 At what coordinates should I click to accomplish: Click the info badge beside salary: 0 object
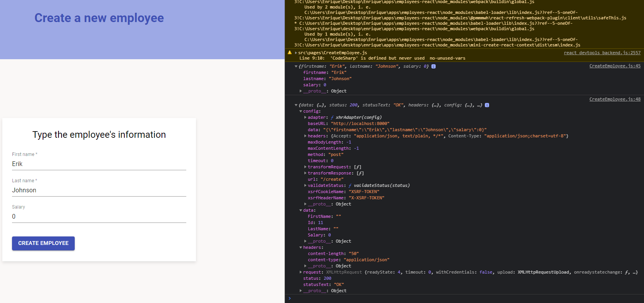point(434,67)
